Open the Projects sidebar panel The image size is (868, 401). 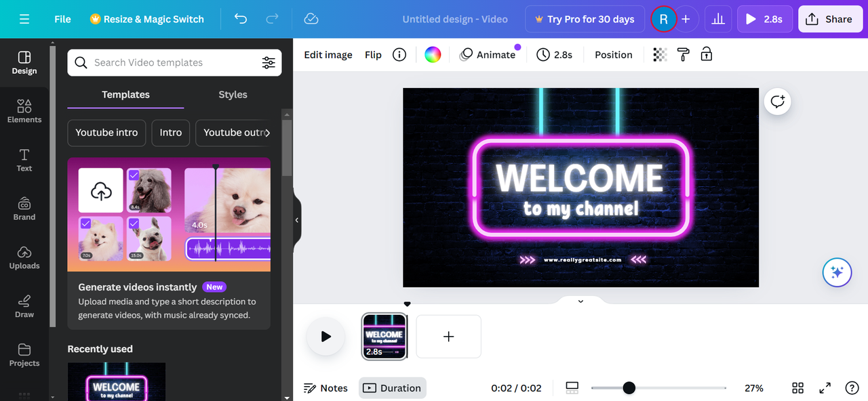click(x=24, y=355)
